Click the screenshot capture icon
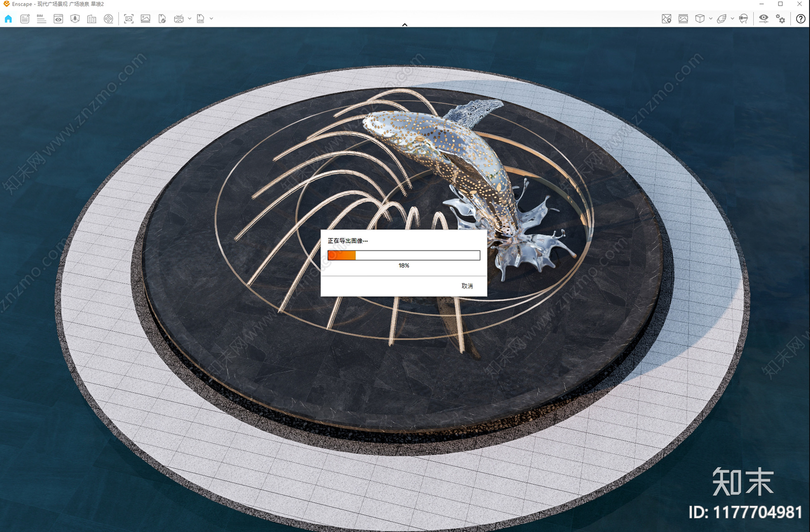Viewport: 810px width, 532px height. [129, 19]
